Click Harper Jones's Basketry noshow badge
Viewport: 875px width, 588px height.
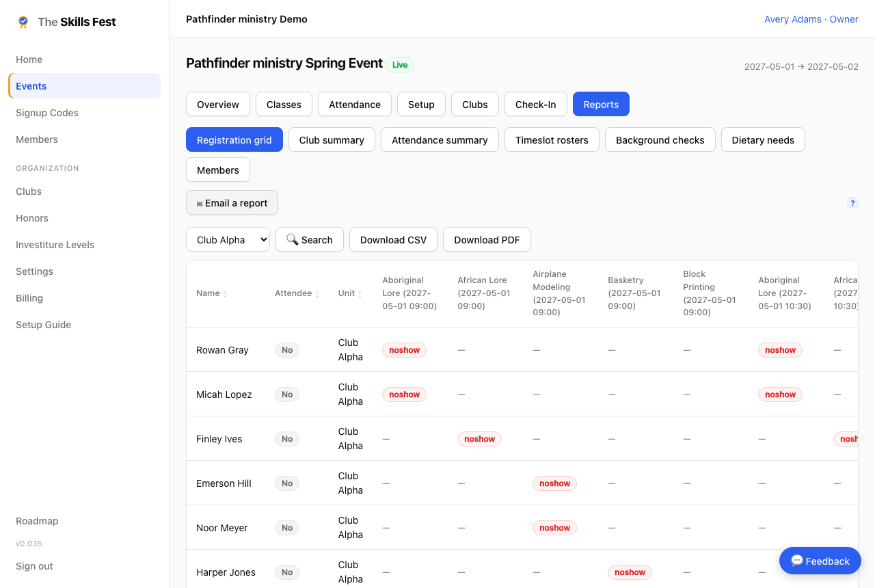(630, 572)
